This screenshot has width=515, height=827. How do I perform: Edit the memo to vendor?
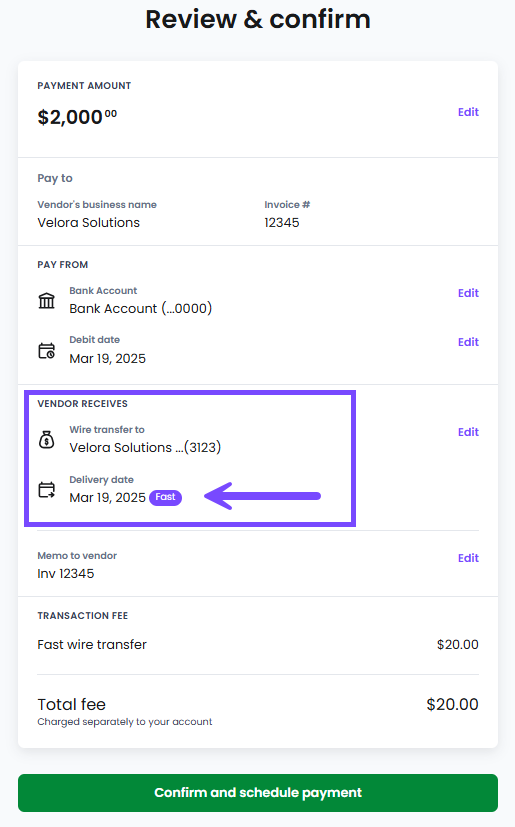[468, 558]
